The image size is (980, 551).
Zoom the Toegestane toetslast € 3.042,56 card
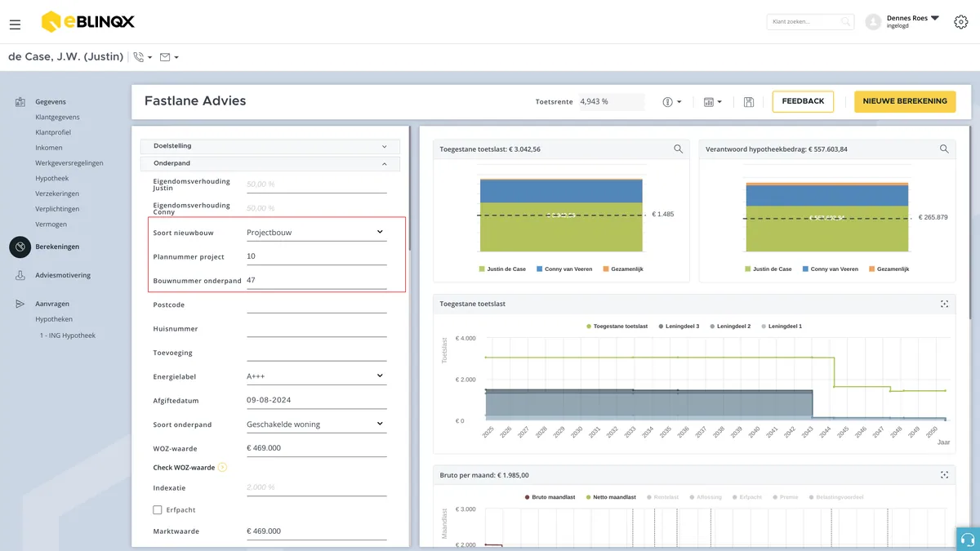tap(678, 149)
